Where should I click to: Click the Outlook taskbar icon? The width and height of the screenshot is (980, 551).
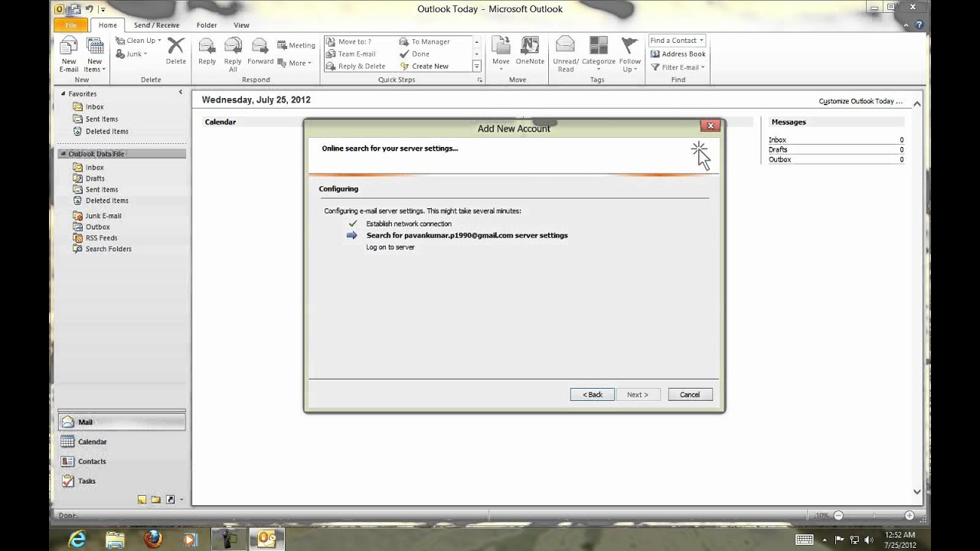(266, 539)
